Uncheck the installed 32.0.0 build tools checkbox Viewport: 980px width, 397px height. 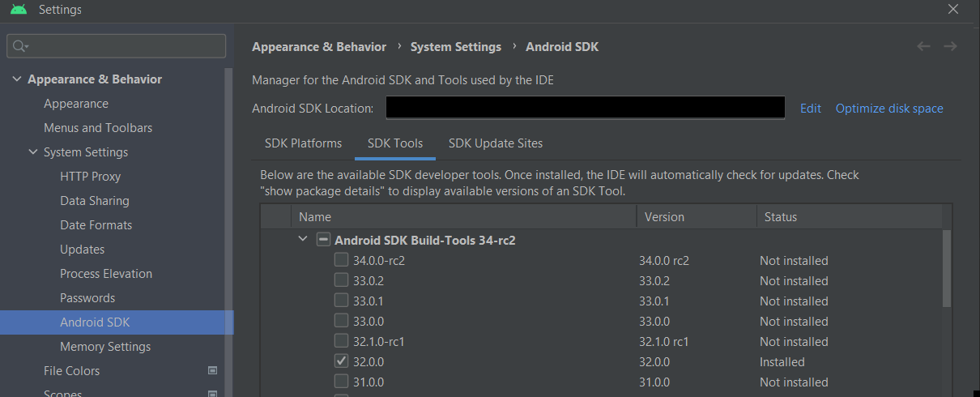[342, 361]
